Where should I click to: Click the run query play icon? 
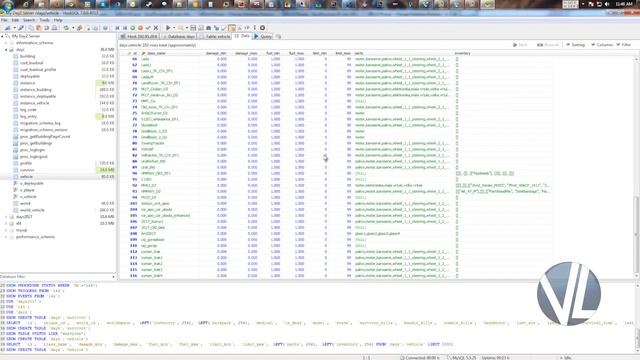point(168,28)
